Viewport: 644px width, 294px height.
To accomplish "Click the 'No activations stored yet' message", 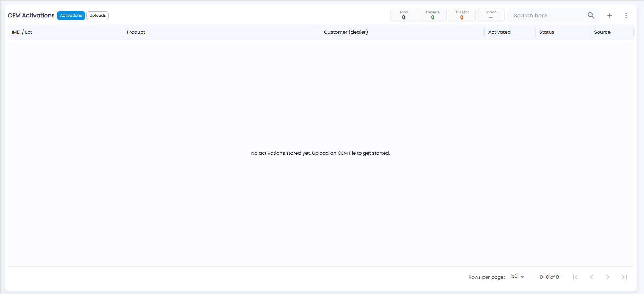I will pos(320,153).
